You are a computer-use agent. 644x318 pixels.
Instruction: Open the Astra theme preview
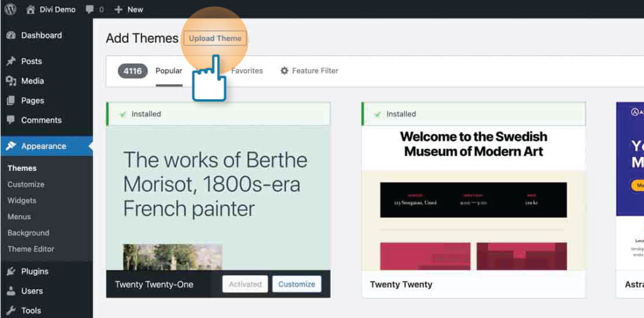pos(630,186)
